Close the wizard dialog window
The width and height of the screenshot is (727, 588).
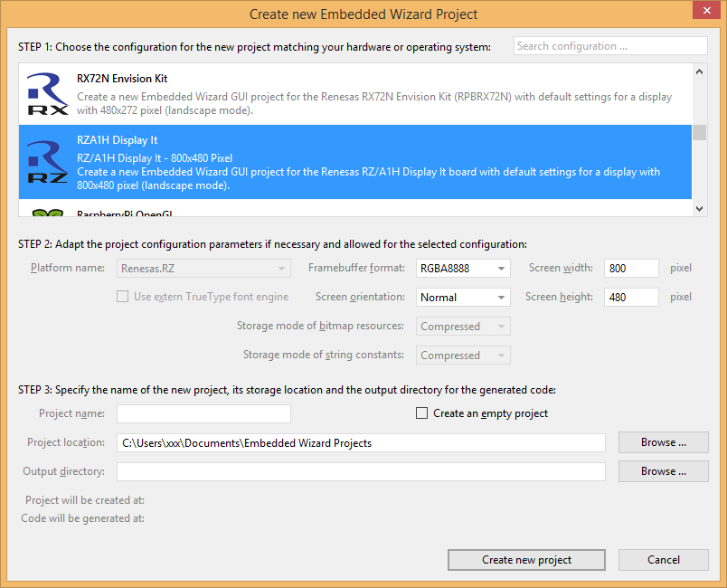pyautogui.click(x=704, y=11)
